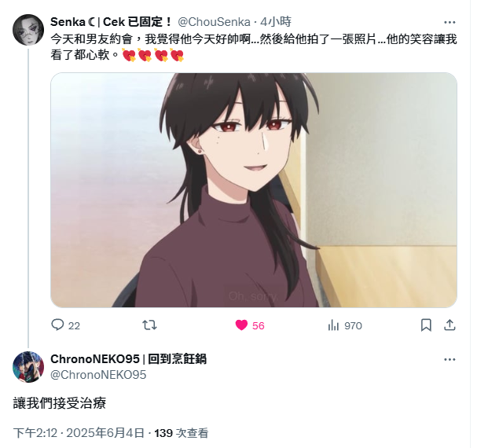Open the three-dot menu on ChronoNEKO95's reply
477x448 pixels.
pos(449,359)
